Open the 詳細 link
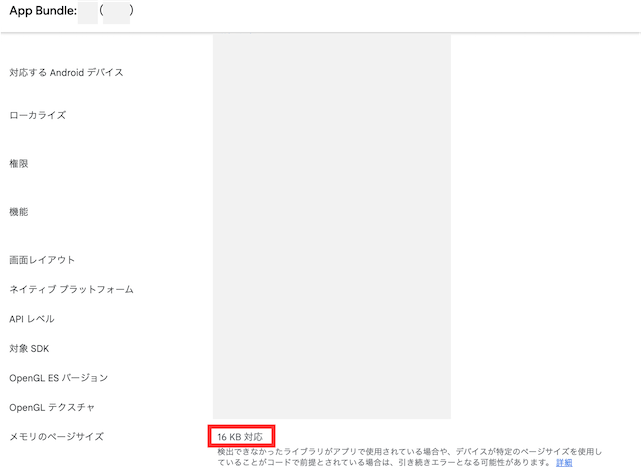The height and width of the screenshot is (473, 641). click(564, 463)
